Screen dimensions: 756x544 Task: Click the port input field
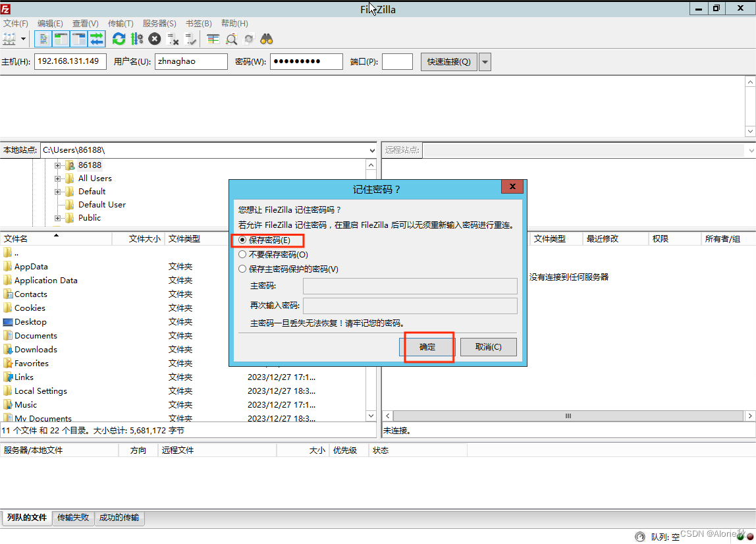point(397,61)
